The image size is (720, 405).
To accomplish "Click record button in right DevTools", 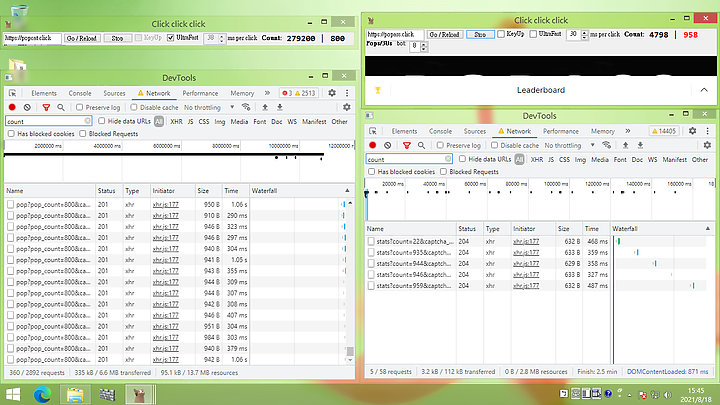I will (373, 145).
